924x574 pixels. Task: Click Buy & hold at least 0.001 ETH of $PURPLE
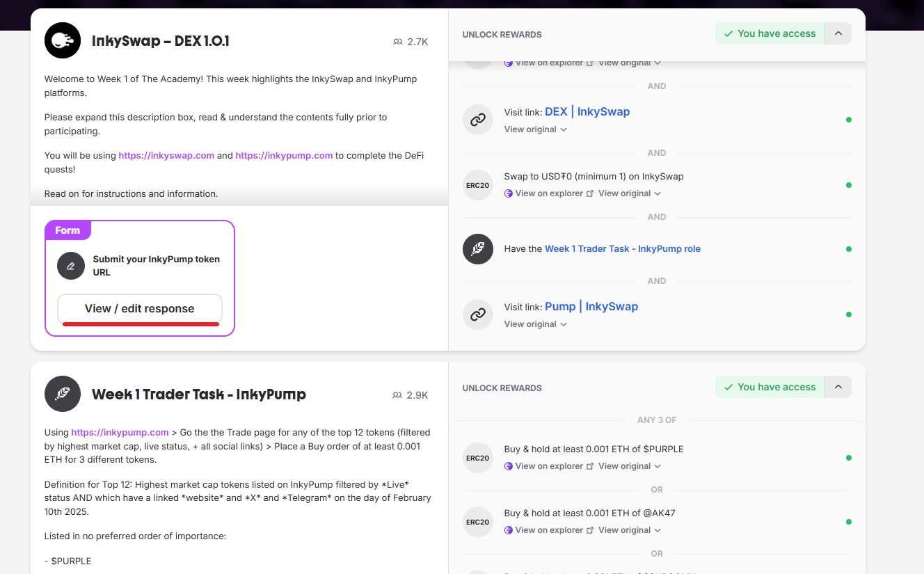tap(594, 449)
